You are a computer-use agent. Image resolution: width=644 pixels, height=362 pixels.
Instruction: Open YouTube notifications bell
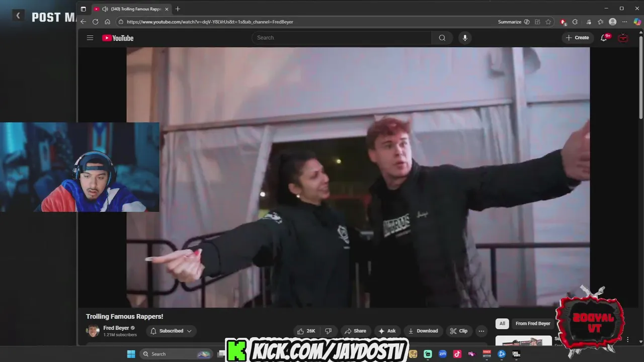[x=604, y=38]
